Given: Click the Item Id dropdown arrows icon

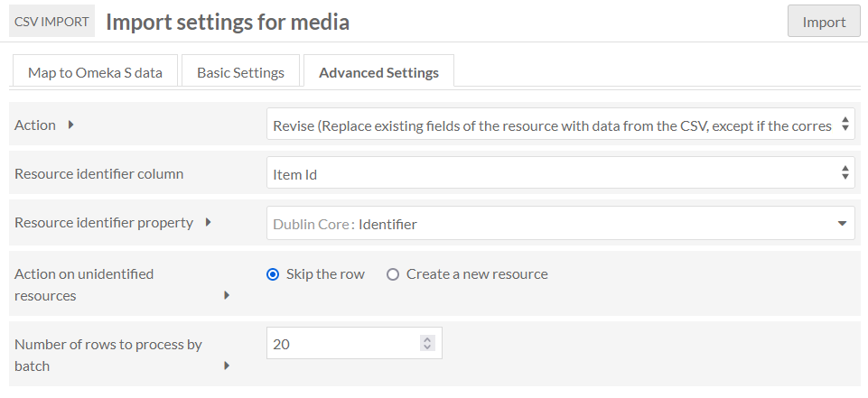Looking at the screenshot, I should [x=845, y=172].
